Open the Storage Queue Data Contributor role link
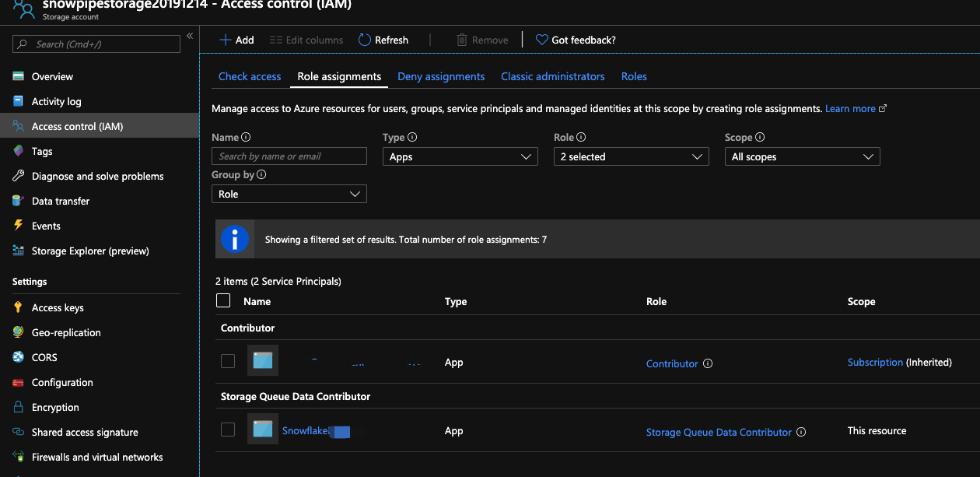Viewport: 980px width, 477px height. pyautogui.click(x=719, y=432)
